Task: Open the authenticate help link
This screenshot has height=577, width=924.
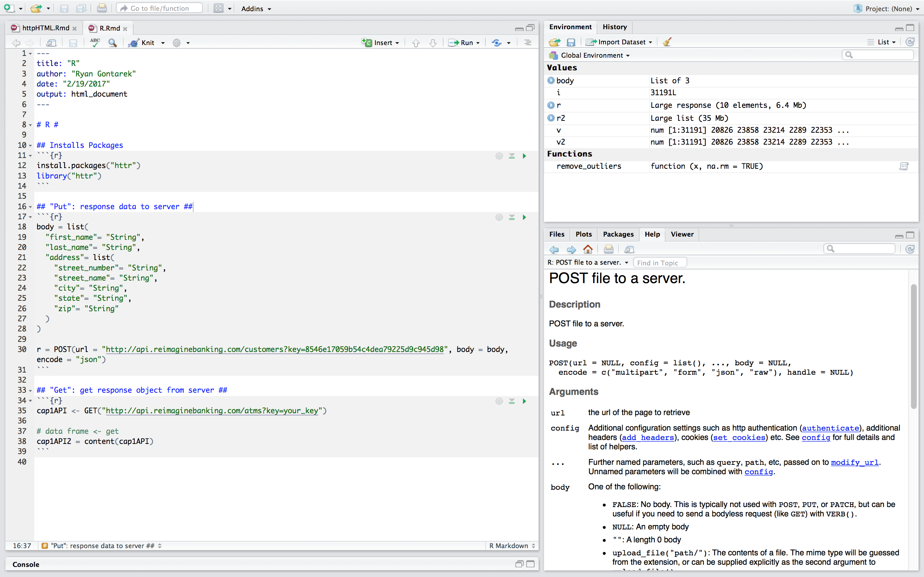Action: coord(830,428)
